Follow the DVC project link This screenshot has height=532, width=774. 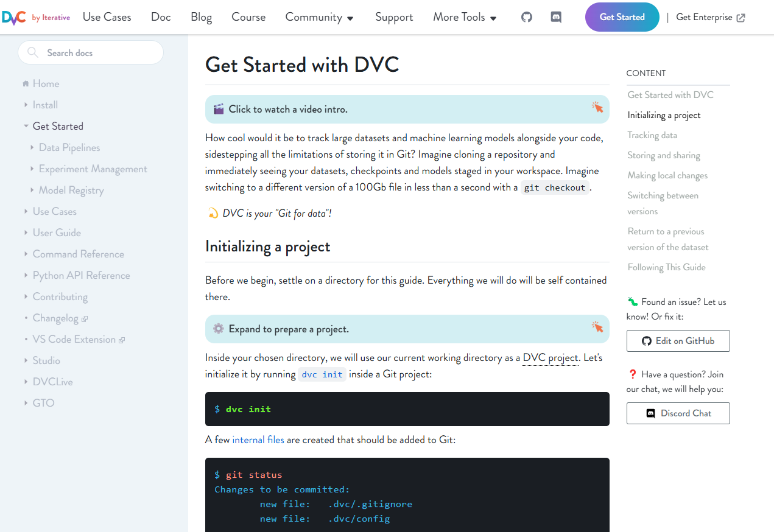(551, 358)
